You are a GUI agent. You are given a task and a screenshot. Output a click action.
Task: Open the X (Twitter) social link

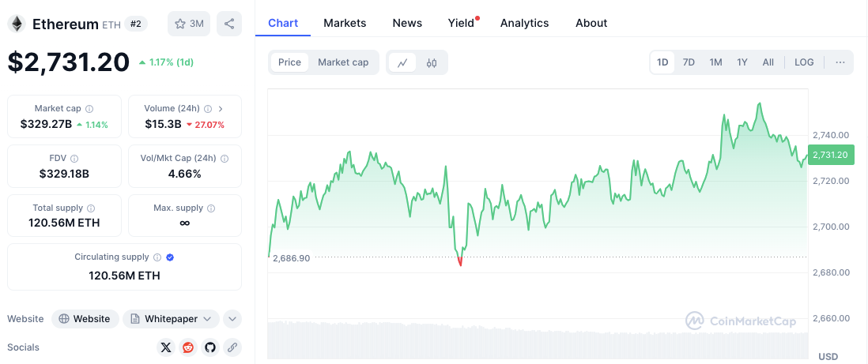(165, 347)
